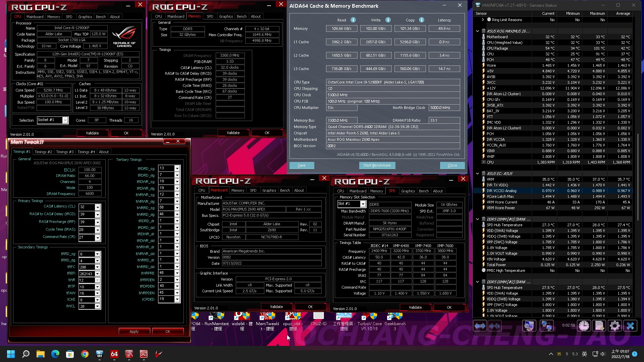The height and width of the screenshot is (362, 644).
Task: Click HWiNFO collapse columns arrows icon
Action: click(495, 325)
